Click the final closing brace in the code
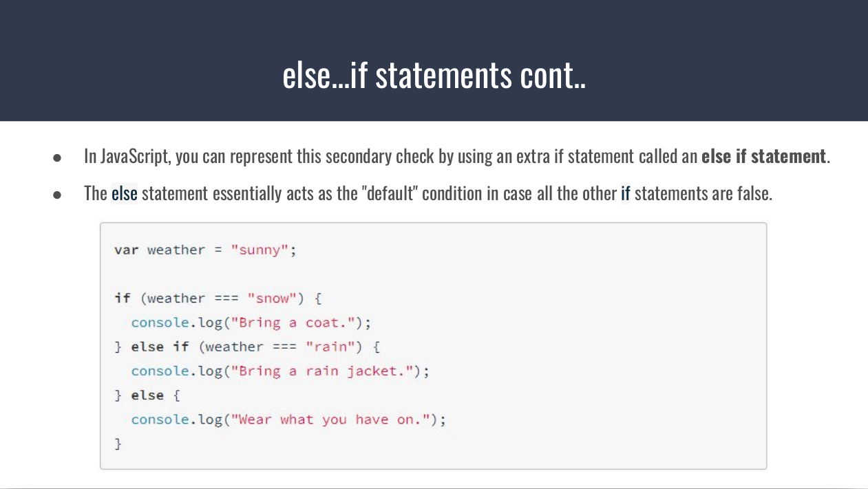This screenshot has width=868, height=489. pyautogui.click(x=118, y=444)
